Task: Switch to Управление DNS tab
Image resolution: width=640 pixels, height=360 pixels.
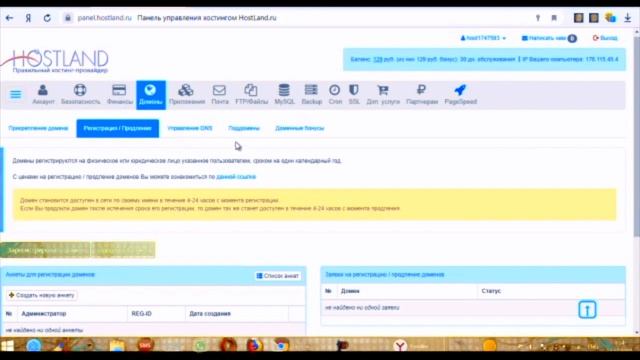Action: (x=190, y=128)
